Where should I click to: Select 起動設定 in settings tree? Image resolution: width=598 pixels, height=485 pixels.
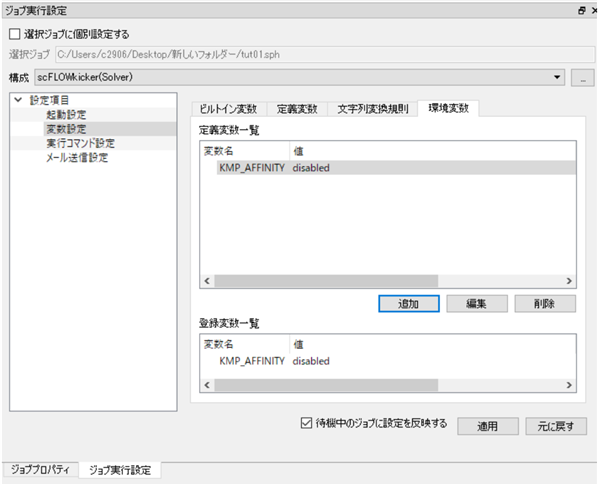click(x=66, y=115)
